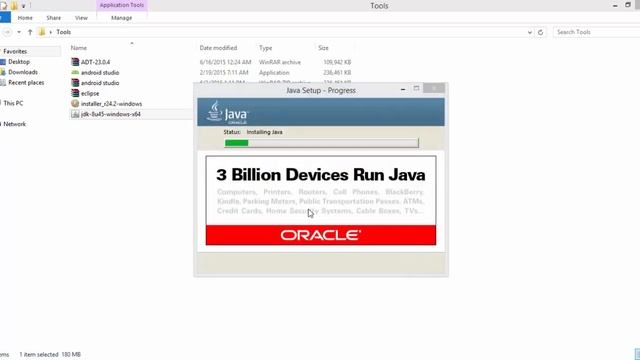
Task: Click the Java Setup close button
Action: click(x=434, y=88)
